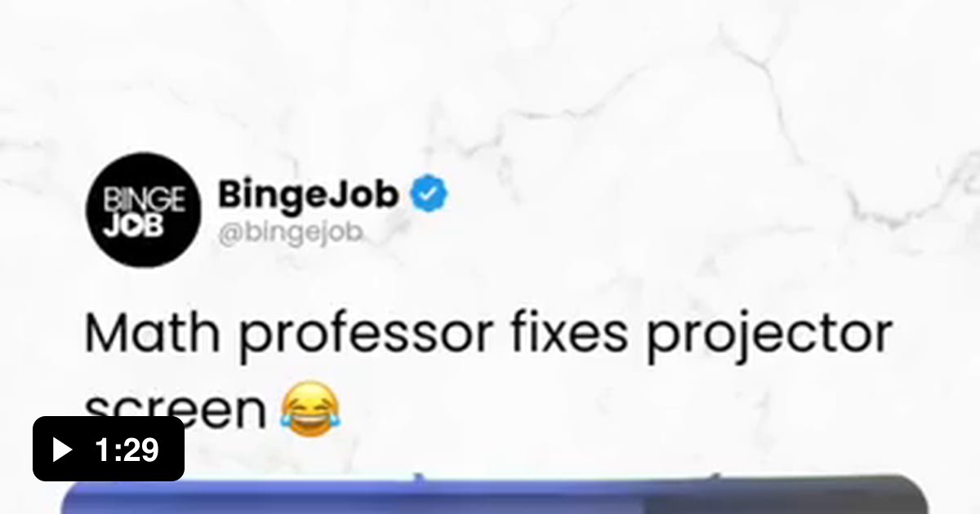Click the blue video strip at the bottom
The image size is (980, 514).
pyautogui.click(x=359, y=496)
